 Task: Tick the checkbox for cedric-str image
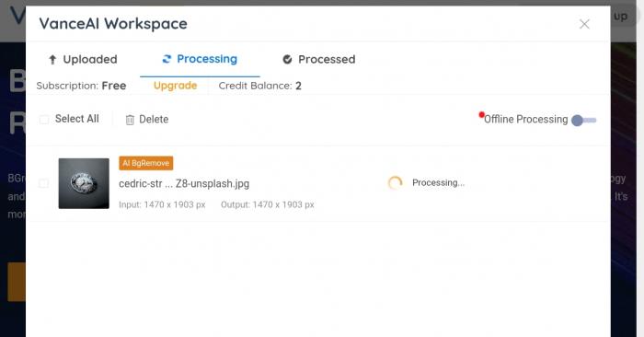pos(43,183)
